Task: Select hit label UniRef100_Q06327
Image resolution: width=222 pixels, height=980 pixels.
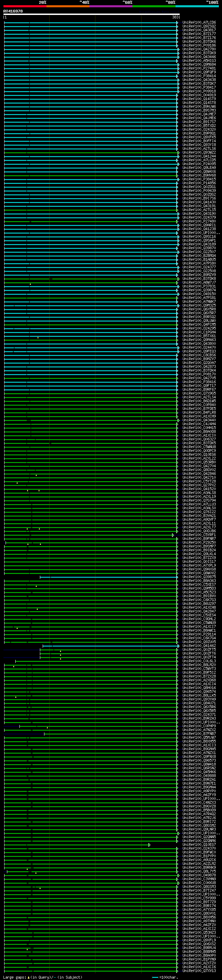Action: [x=199, y=439]
